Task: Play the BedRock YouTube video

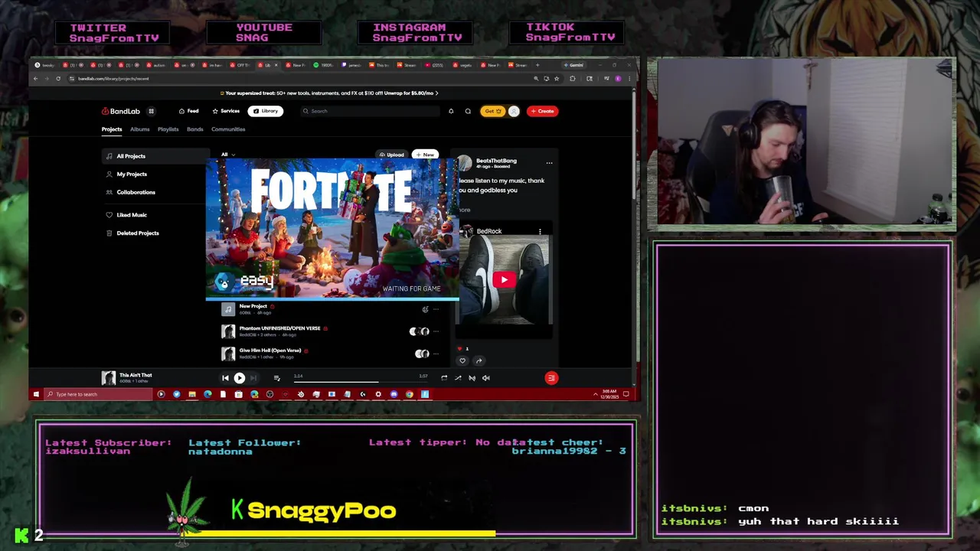Action: click(504, 279)
